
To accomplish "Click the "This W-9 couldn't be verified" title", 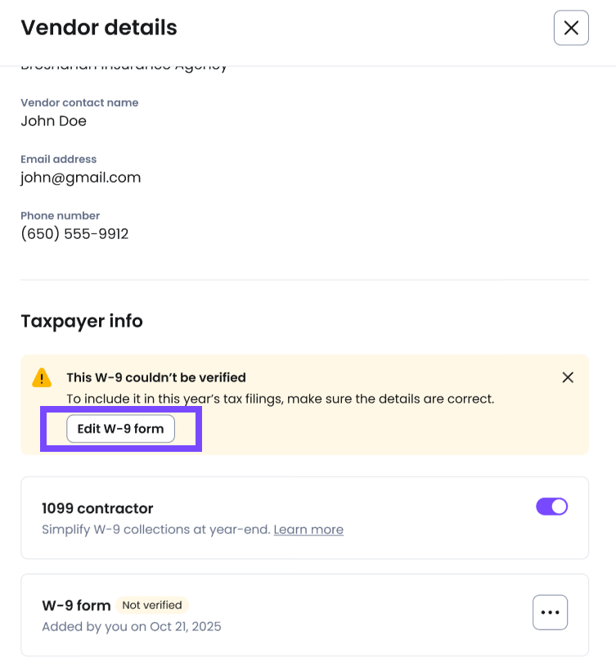I will click(x=156, y=377).
